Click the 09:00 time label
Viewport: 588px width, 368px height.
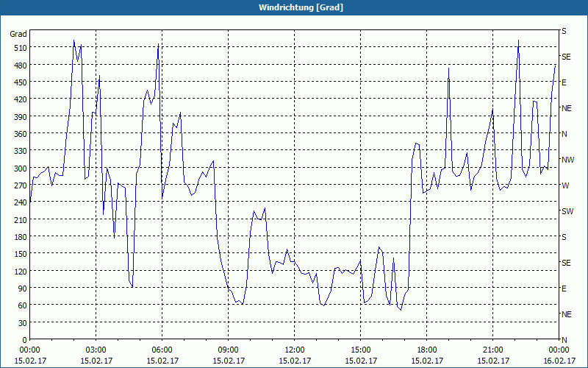tap(229, 350)
